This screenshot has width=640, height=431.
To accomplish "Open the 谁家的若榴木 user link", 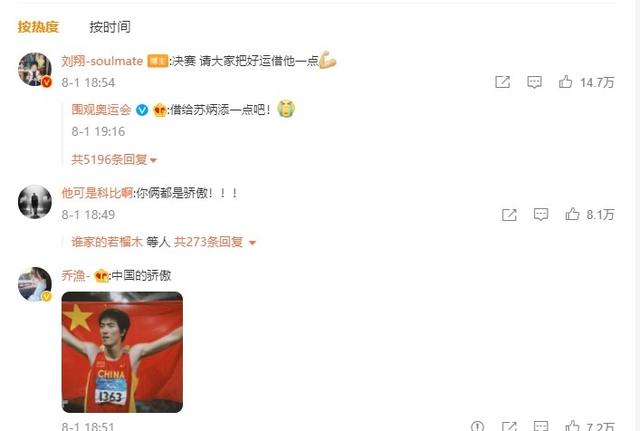I will (107, 242).
